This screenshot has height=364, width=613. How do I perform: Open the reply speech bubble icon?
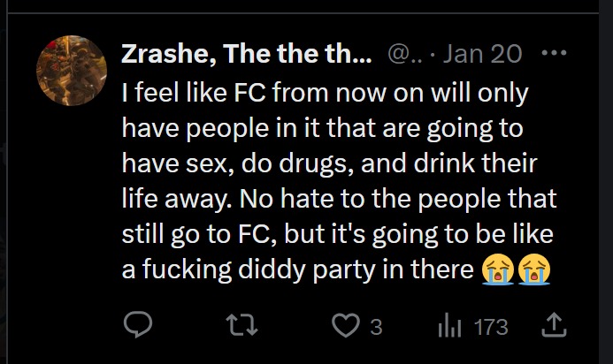[x=138, y=324]
